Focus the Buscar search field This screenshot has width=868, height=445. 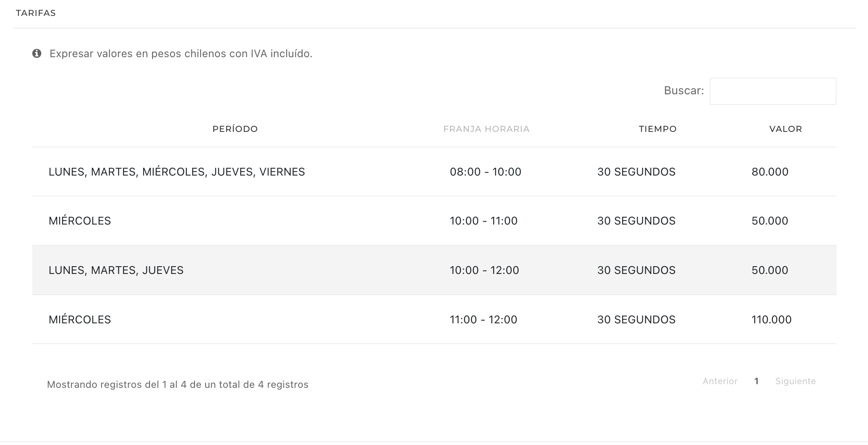773,91
